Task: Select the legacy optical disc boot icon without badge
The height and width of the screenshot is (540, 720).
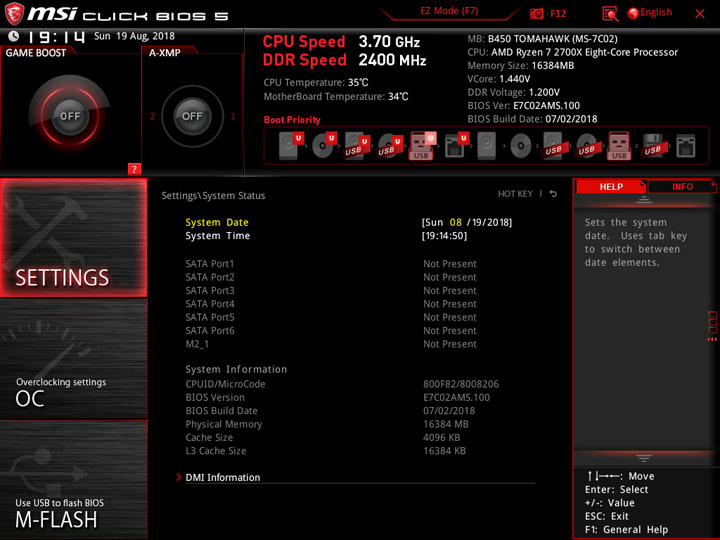Action: [521, 146]
